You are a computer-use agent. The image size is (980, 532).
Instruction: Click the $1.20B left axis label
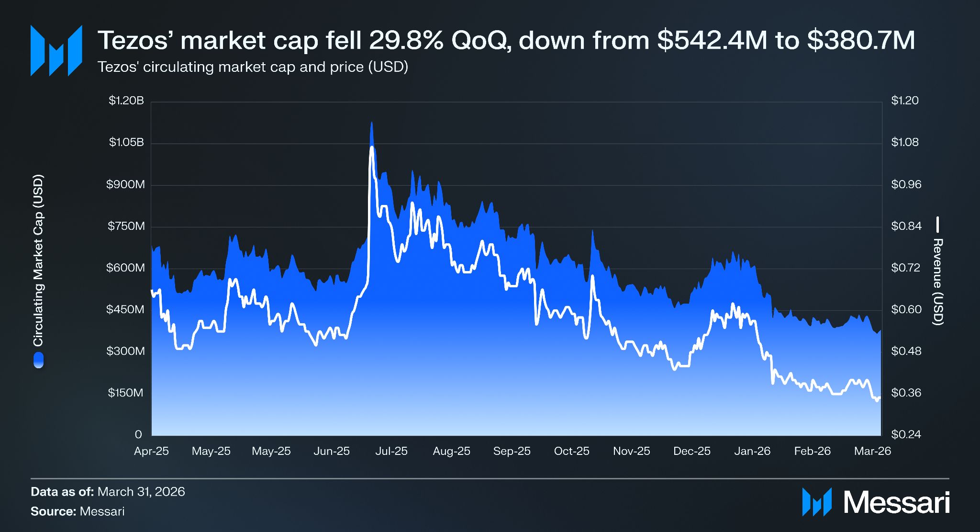click(126, 101)
